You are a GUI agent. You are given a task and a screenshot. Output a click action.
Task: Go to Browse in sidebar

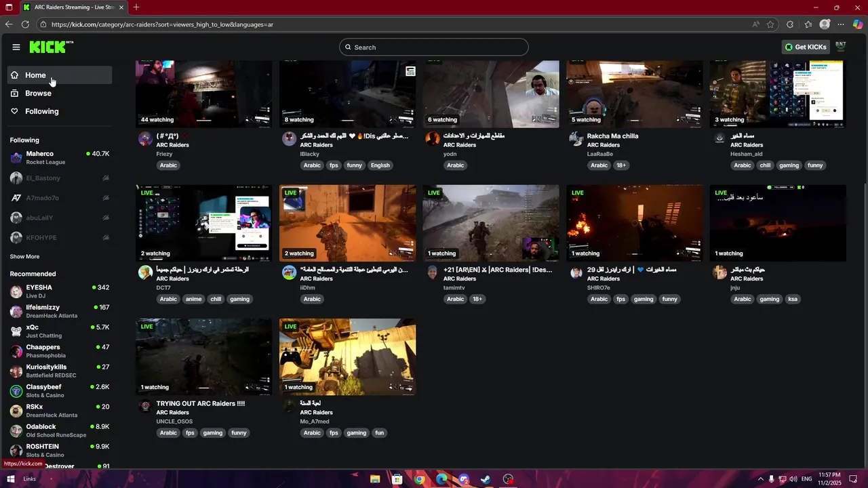60,93
